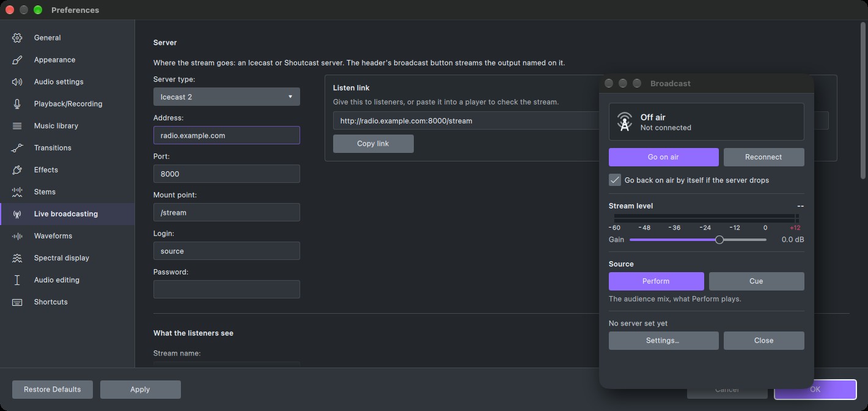The height and width of the screenshot is (411, 868).
Task: Click the Effects plug icon
Action: 17,170
